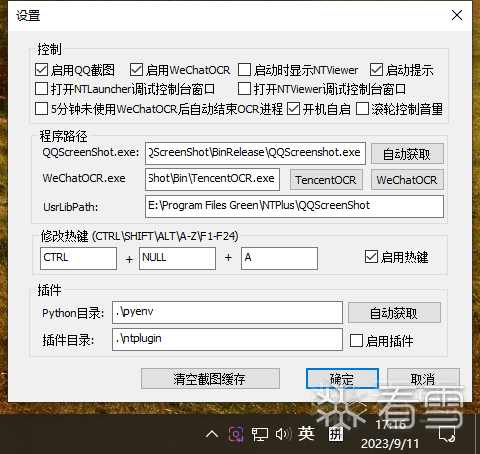Click the TencentOCR button
The width and height of the screenshot is (480, 454).
[x=326, y=180]
